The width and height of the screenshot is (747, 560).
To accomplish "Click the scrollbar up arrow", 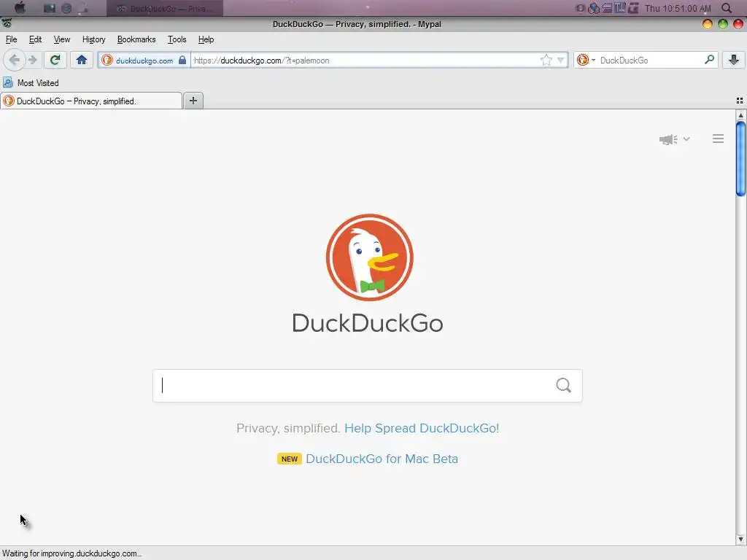I will 740,115.
